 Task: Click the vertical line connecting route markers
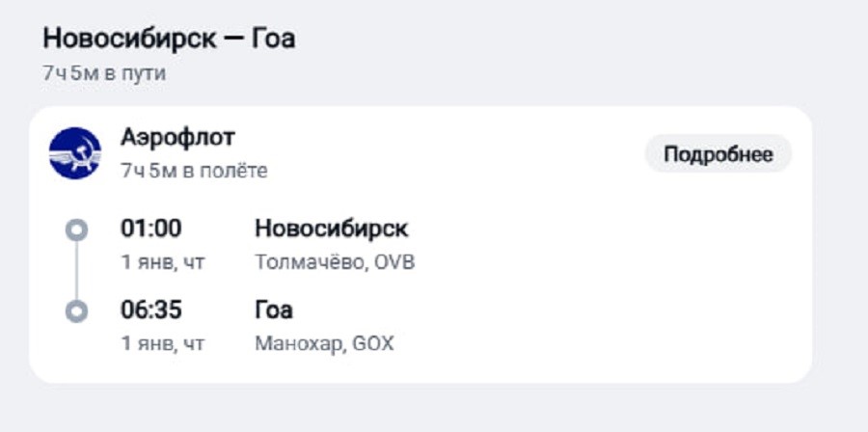coord(75,271)
